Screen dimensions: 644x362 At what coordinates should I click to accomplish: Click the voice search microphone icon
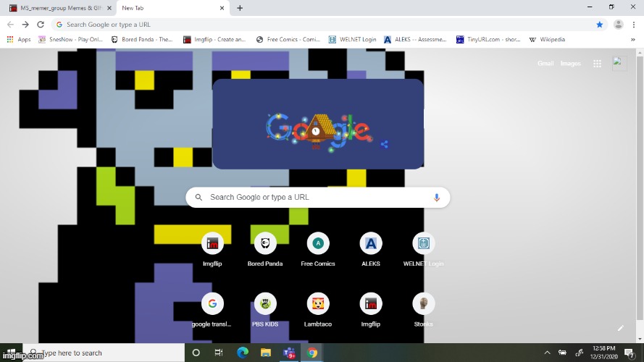pos(437,198)
